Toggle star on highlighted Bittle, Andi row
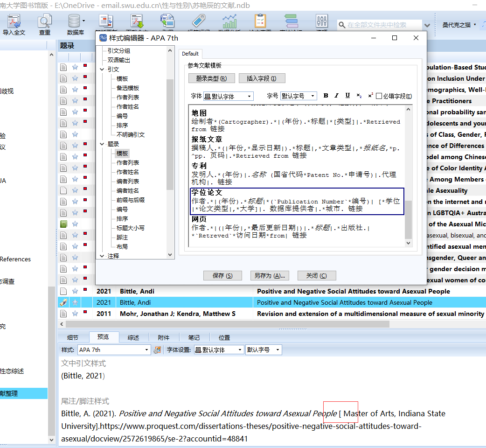Image resolution: width=486 pixels, height=448 pixels. coord(75,302)
